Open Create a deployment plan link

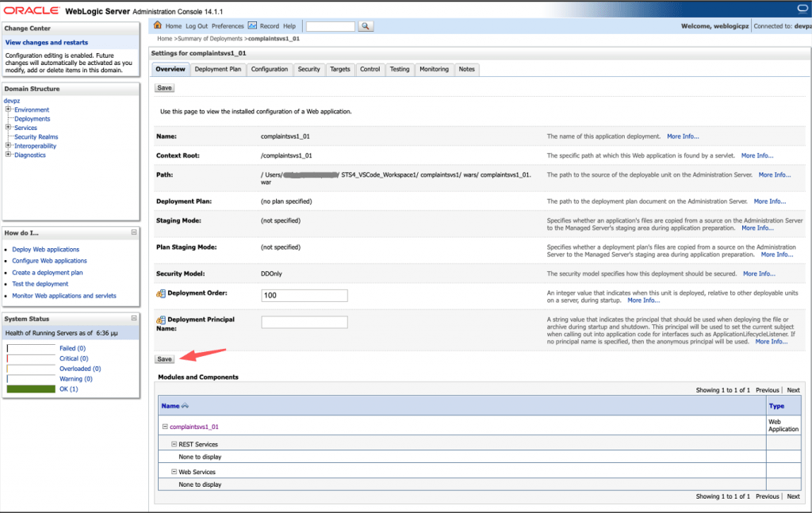click(x=47, y=272)
